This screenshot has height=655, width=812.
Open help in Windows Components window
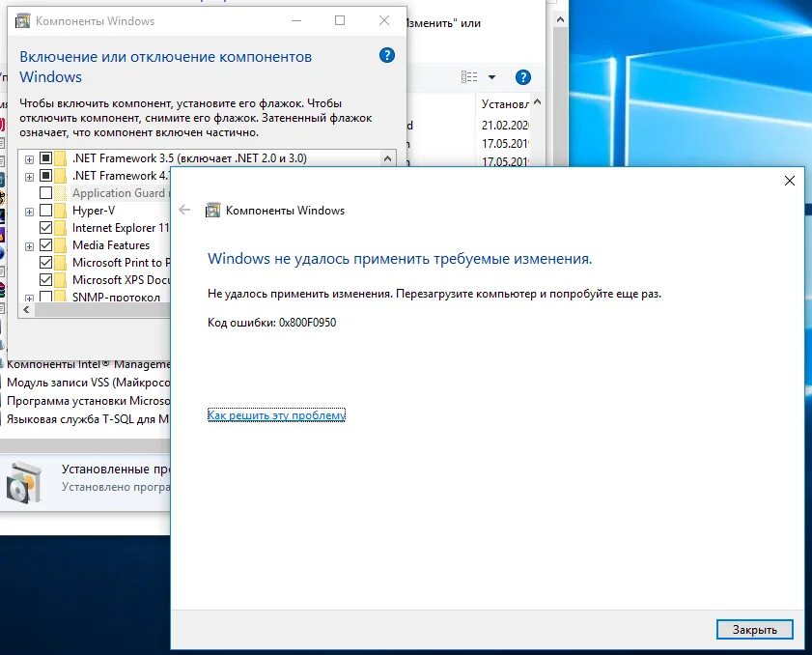click(x=387, y=55)
